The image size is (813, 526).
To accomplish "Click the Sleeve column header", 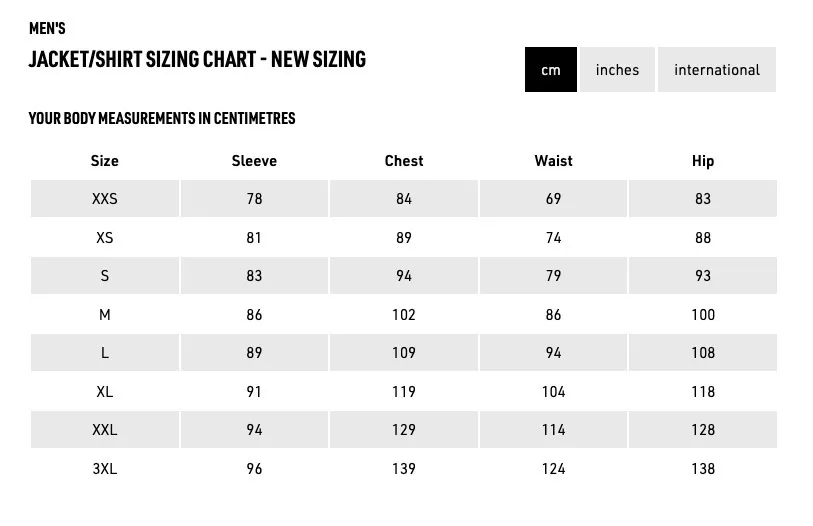I will (x=254, y=161).
